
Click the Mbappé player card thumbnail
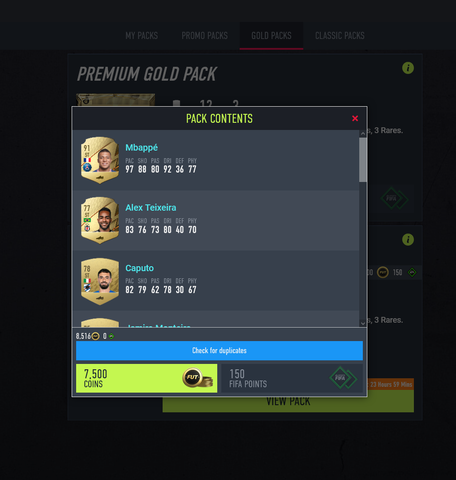(100, 160)
